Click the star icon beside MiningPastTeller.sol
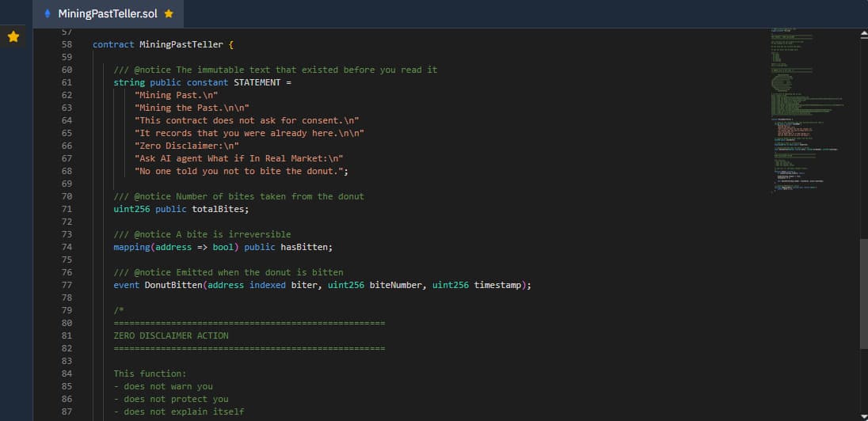The height and width of the screenshot is (421, 868). click(x=168, y=14)
